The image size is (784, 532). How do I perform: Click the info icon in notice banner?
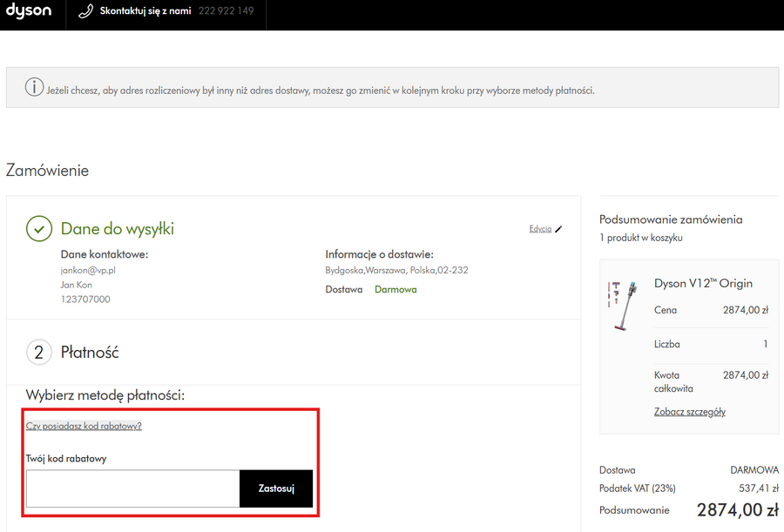click(x=34, y=88)
